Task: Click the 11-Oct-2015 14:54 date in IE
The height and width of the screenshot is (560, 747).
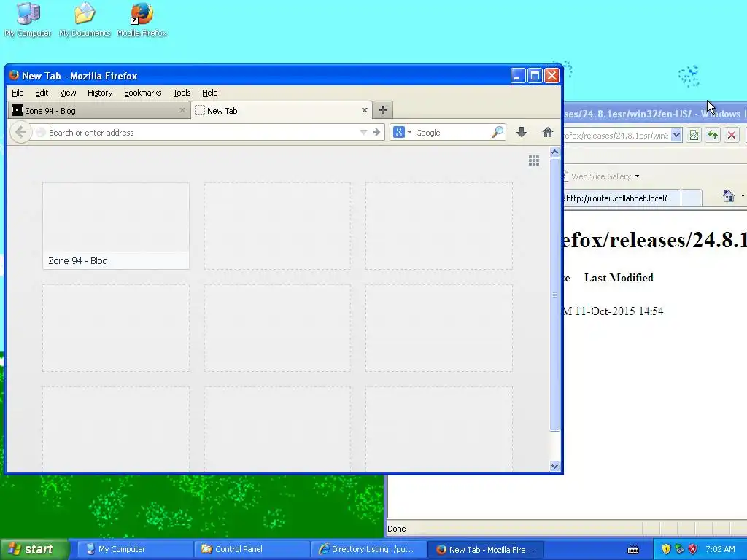Action: coord(619,311)
